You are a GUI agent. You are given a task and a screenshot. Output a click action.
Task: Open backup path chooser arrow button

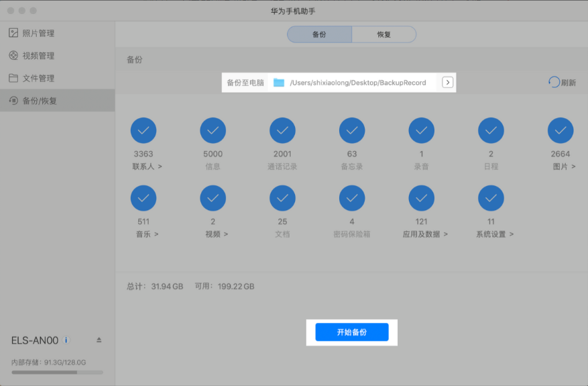447,82
